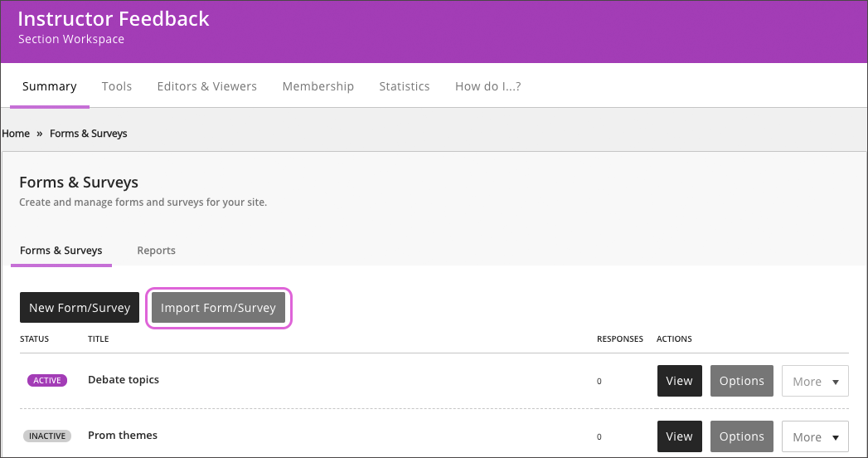Go to the Membership tab
Screen dimensions: 868x458
[x=318, y=86]
